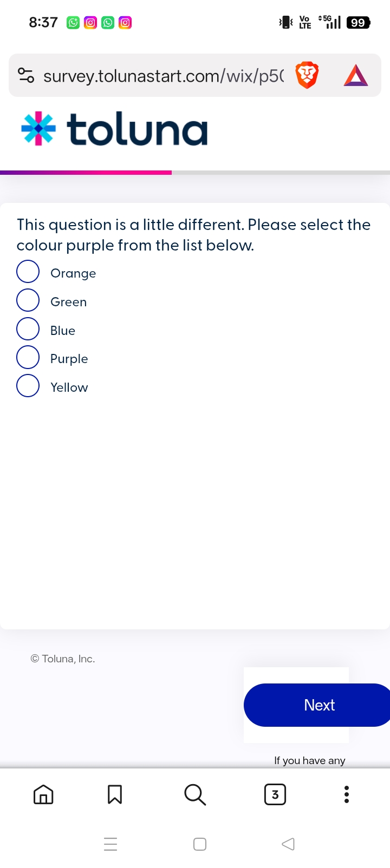Open the bookmarks icon in the bottom bar

pyautogui.click(x=115, y=794)
